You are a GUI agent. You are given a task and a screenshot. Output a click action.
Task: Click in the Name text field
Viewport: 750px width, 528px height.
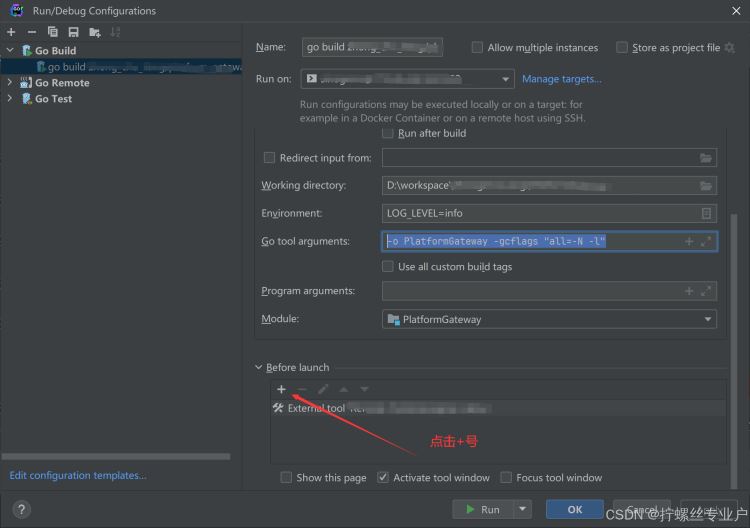point(372,47)
